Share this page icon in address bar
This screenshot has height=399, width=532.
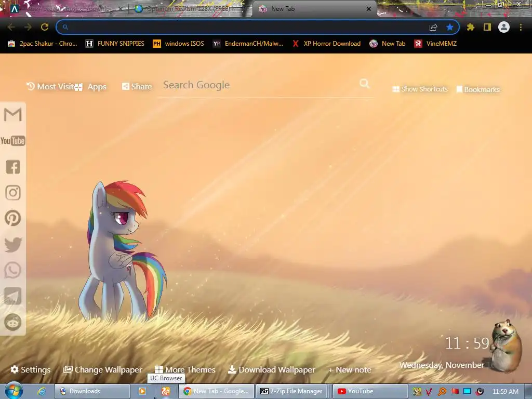[433, 28]
